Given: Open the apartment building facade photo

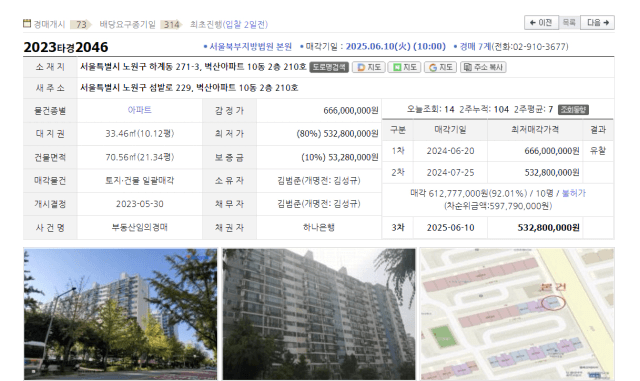Looking at the screenshot, I should pyautogui.click(x=319, y=314).
